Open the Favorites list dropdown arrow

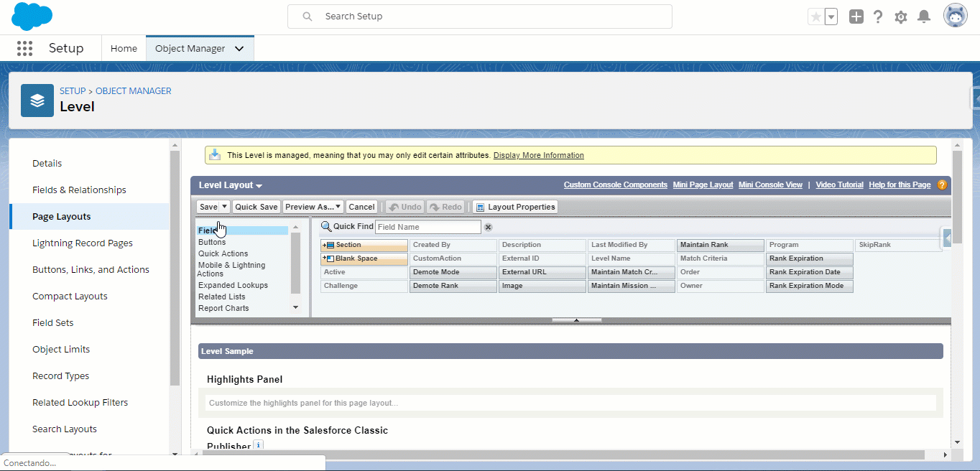831,17
